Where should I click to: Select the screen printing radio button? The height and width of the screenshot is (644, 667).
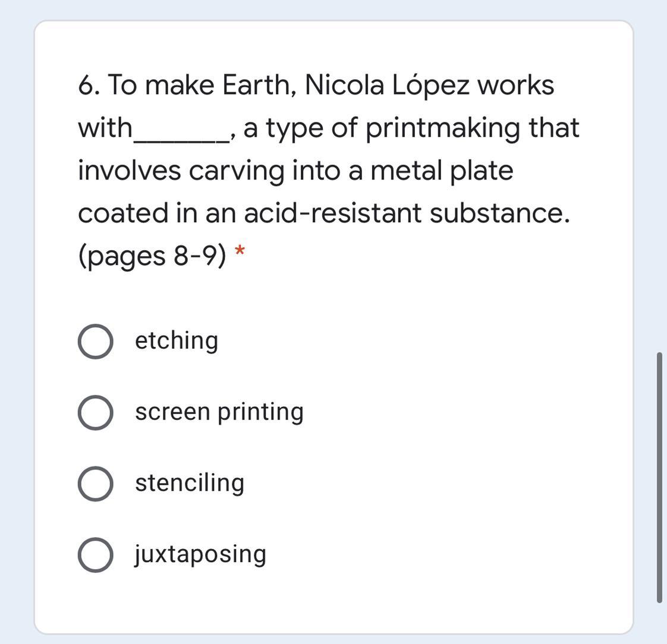pyautogui.click(x=95, y=413)
